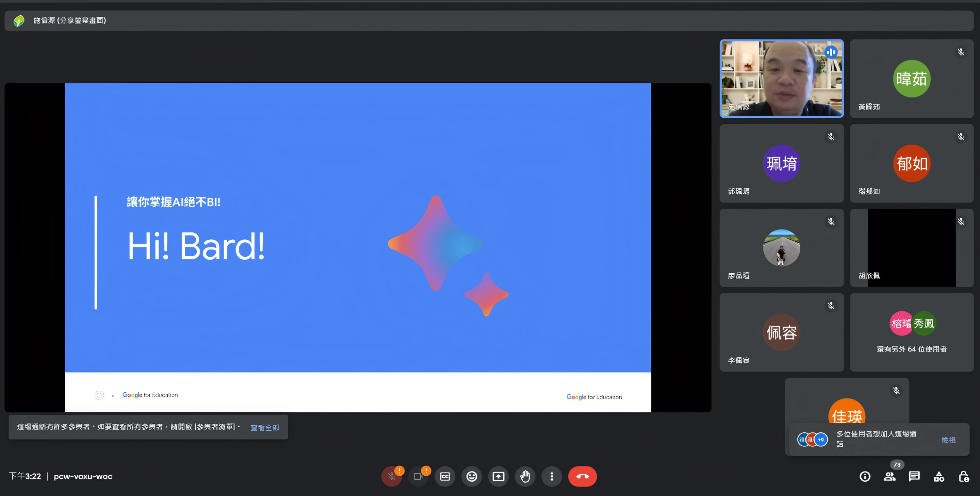Screen dimensions: 980x496
Task: Click the presenter logo in the top bar
Action: pyautogui.click(x=19, y=21)
